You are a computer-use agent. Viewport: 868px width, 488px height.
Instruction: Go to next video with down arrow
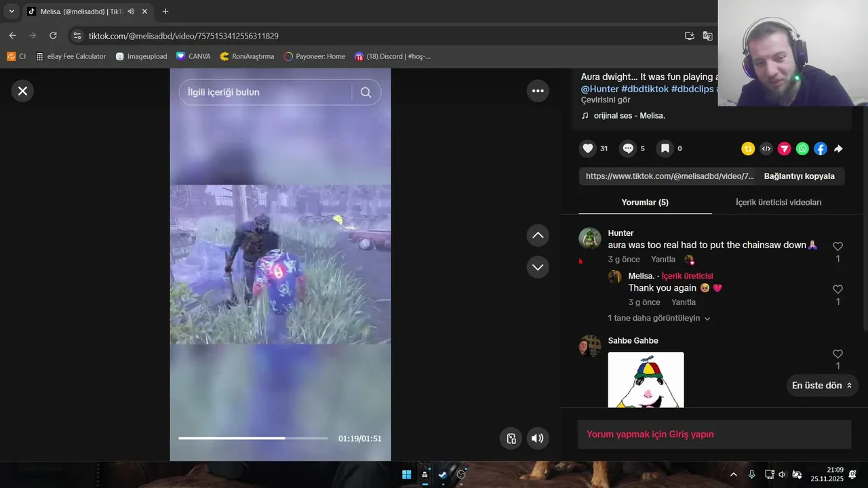tap(538, 267)
